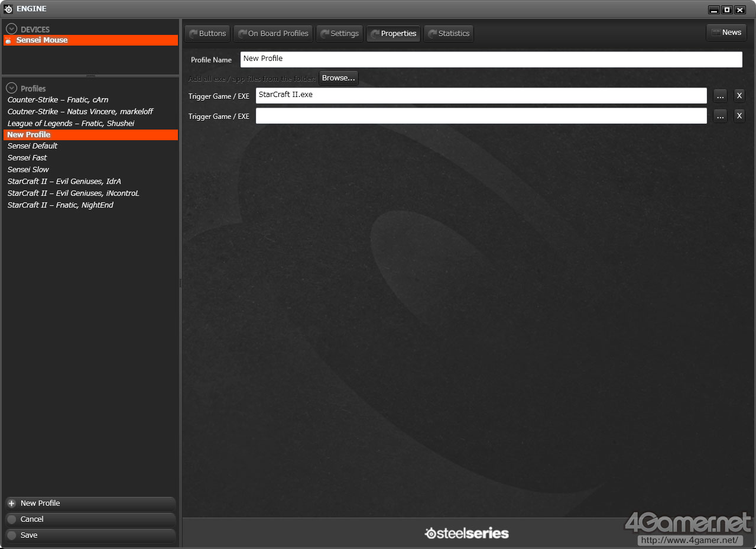The image size is (756, 549).
Task: Click the empty Trigger Game / EXE field
Action: [x=481, y=116]
